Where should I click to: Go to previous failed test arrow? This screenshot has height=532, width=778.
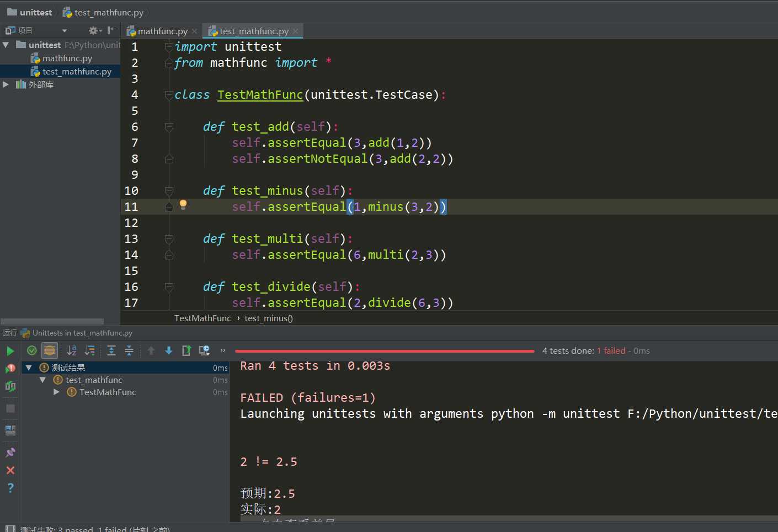151,350
